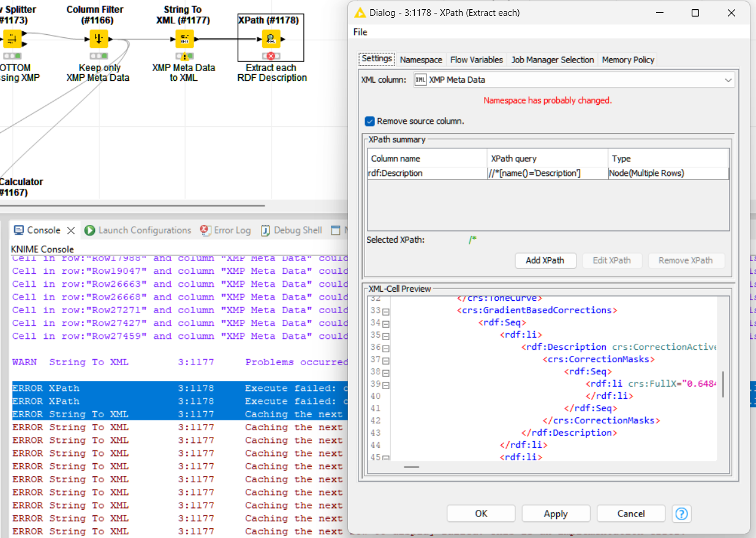Screen dimensions: 756x538
Task: Select the XPath node icon on canvas
Action: point(270,40)
